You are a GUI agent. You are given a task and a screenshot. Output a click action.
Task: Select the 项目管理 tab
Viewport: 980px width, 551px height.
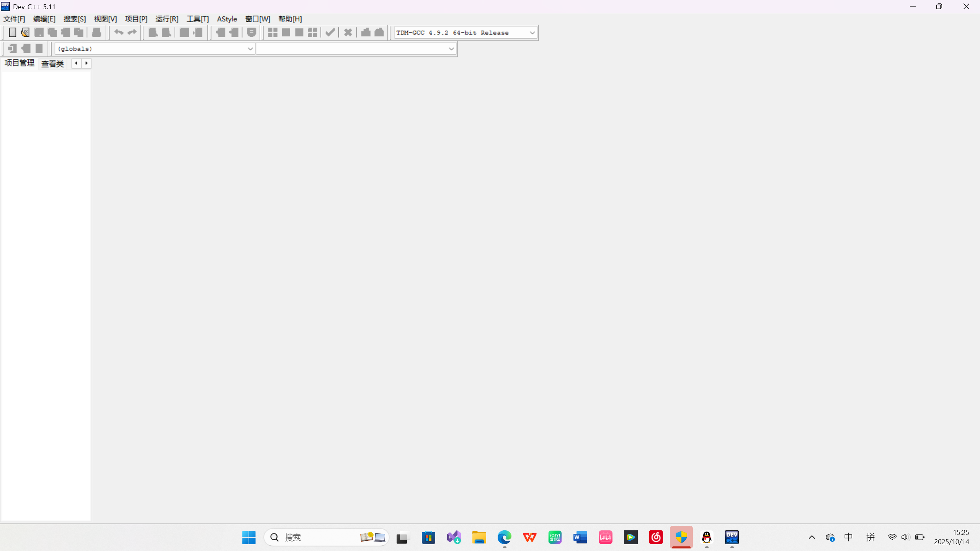click(20, 63)
